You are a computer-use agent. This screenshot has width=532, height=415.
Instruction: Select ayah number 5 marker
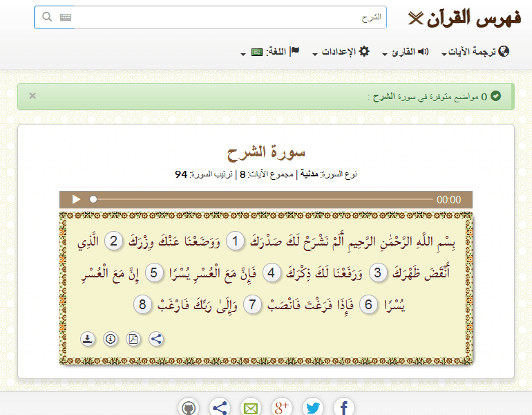pos(153,273)
